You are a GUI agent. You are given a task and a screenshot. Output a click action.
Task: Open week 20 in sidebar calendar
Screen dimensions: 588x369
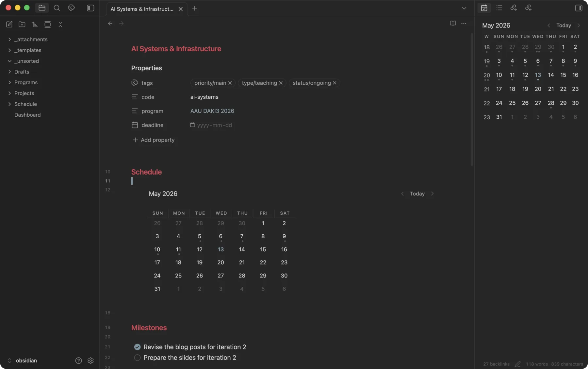point(486,75)
